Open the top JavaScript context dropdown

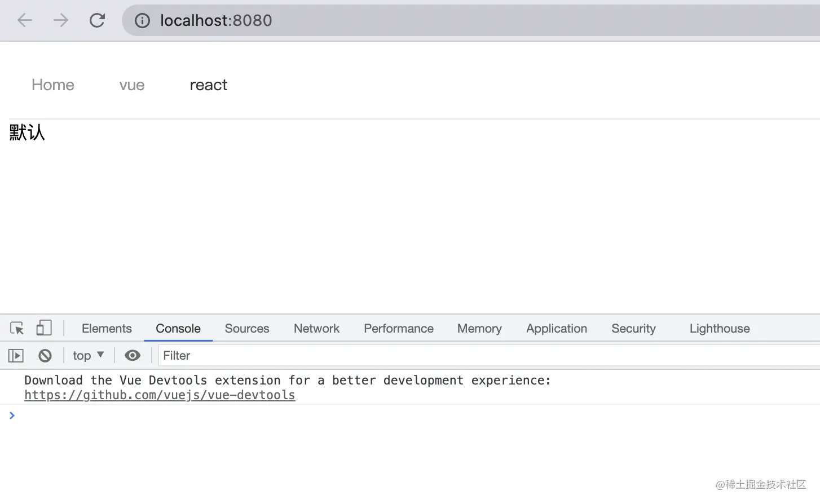[89, 355]
